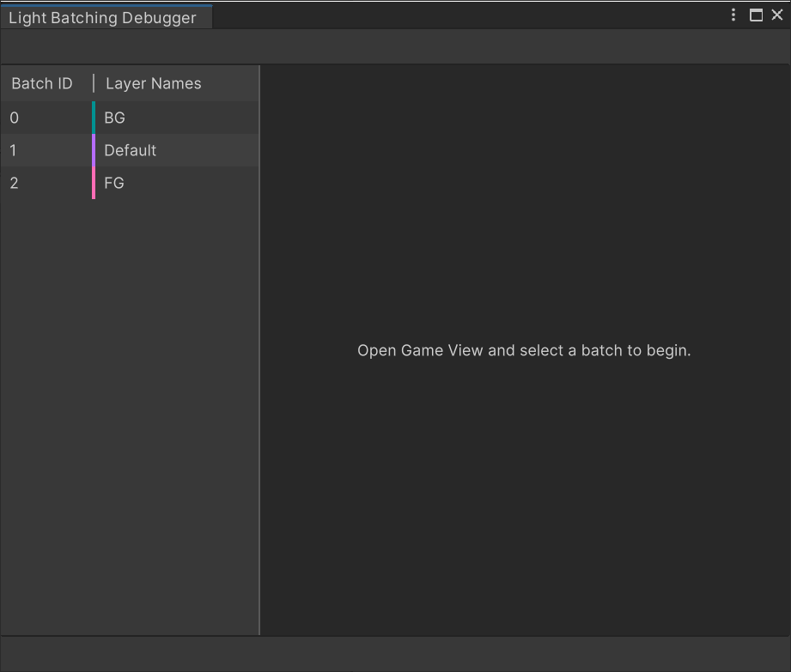Click the divider between batch list and detail panel
The width and height of the screenshot is (791, 672).
(x=259, y=343)
